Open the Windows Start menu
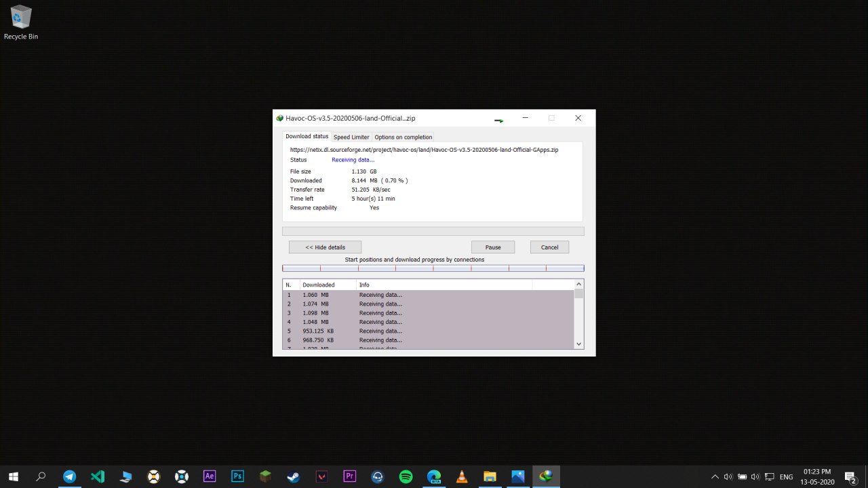868x488 pixels. click(x=13, y=476)
